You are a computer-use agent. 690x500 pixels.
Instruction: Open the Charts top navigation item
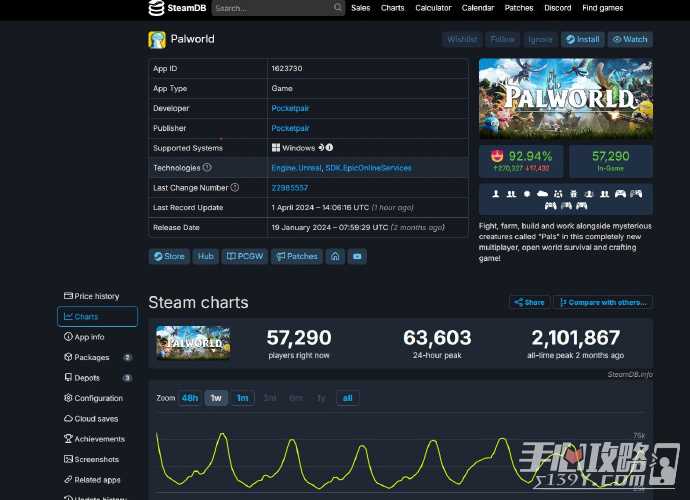tap(393, 8)
